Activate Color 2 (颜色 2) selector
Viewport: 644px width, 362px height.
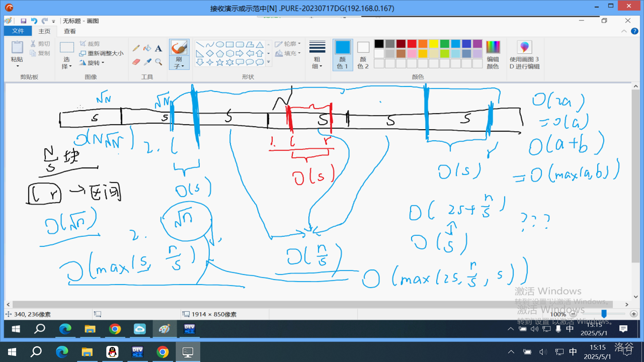point(363,55)
